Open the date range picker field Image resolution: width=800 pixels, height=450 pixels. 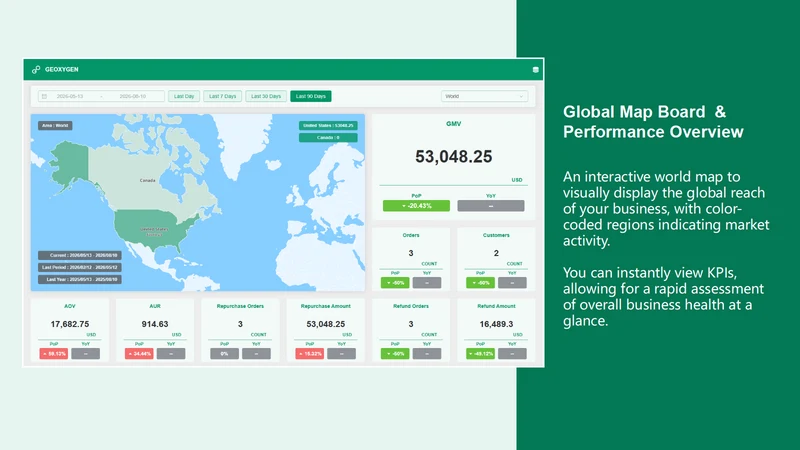[101, 96]
